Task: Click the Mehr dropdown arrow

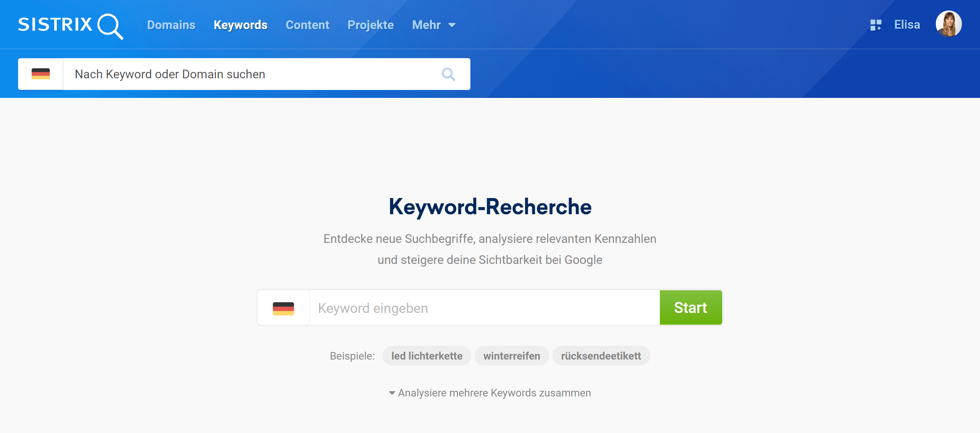Action: [x=452, y=26]
